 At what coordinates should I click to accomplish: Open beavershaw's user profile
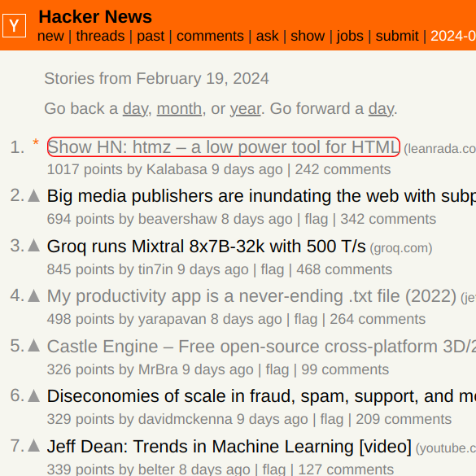coord(177,219)
